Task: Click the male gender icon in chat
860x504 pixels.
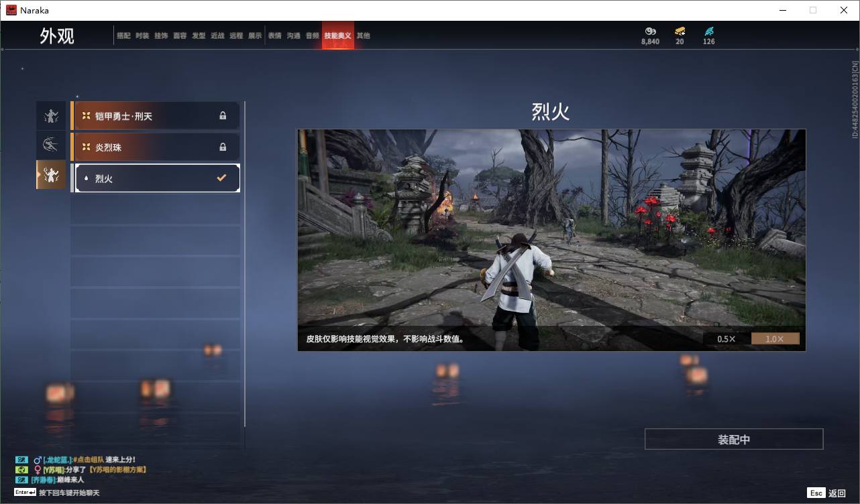Action: (38, 460)
